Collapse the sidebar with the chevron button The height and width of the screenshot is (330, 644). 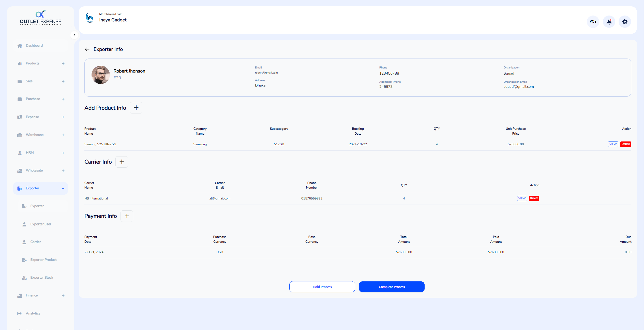click(x=74, y=35)
